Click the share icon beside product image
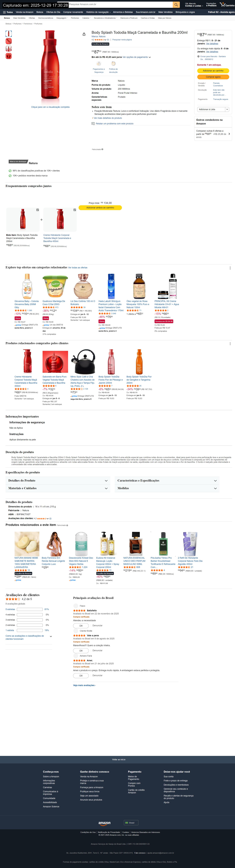Image resolution: width=235 pixels, height=868 pixels. coord(84,34)
